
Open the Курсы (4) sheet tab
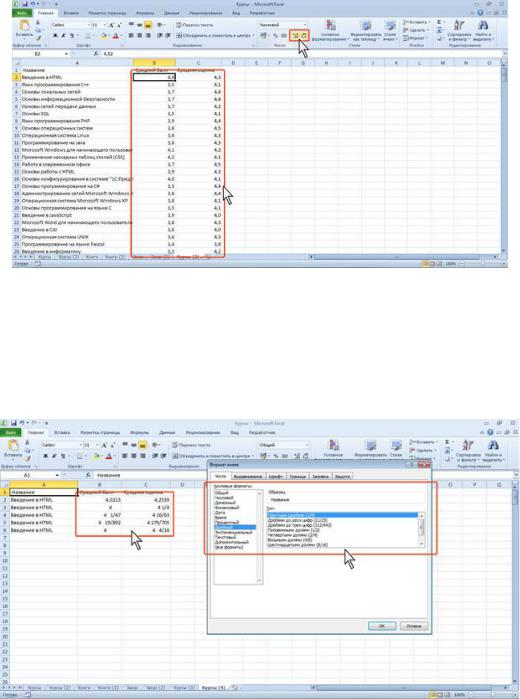pos(213,688)
